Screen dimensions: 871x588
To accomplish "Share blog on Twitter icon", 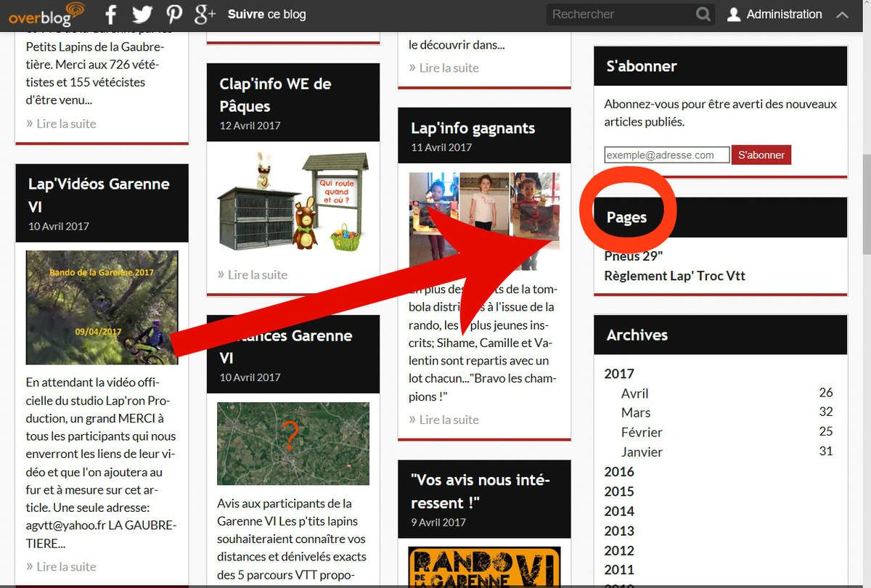I will coord(142,14).
